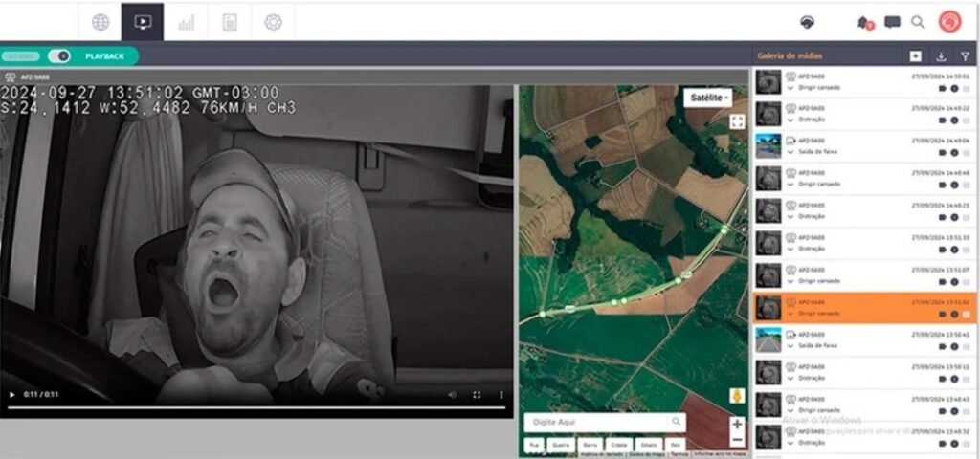
Task: Click the Cidade button below map search
Action: [x=619, y=445]
